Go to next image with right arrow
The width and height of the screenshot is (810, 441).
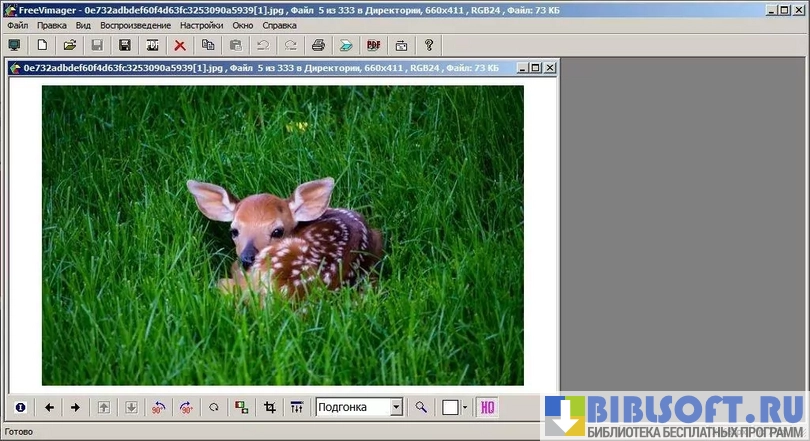[75, 407]
